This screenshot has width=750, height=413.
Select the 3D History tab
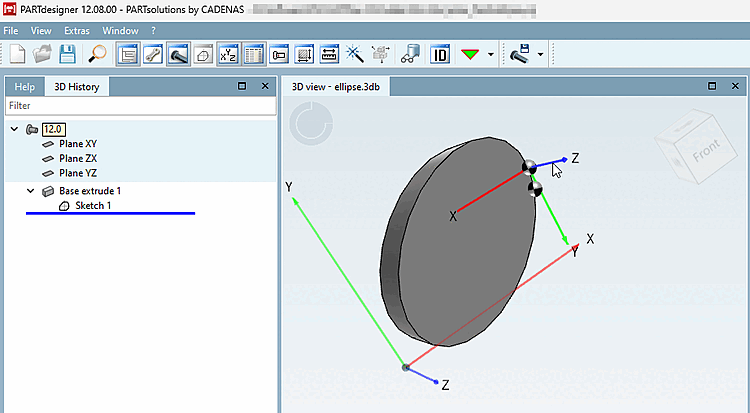tap(77, 87)
